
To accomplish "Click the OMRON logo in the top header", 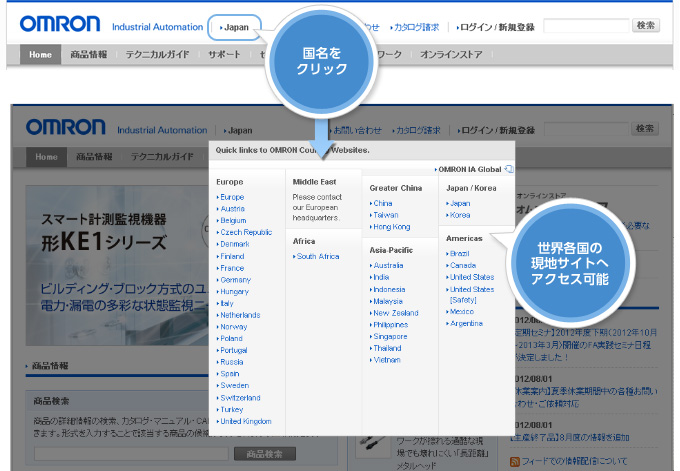I will [x=60, y=24].
